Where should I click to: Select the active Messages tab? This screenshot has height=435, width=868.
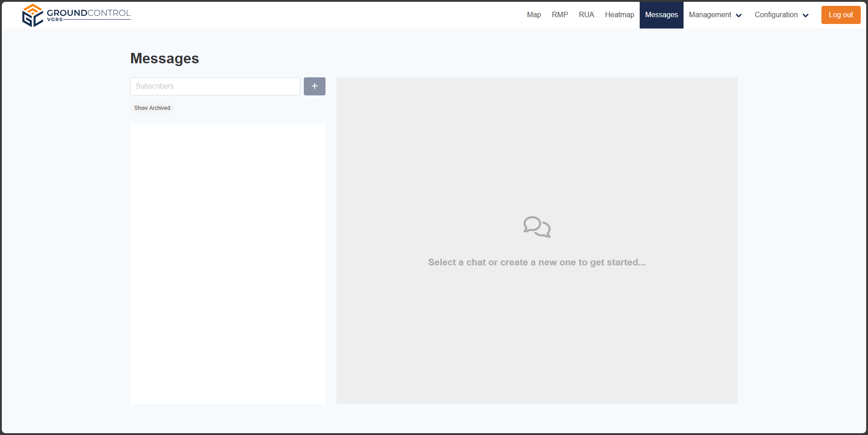[x=661, y=15]
